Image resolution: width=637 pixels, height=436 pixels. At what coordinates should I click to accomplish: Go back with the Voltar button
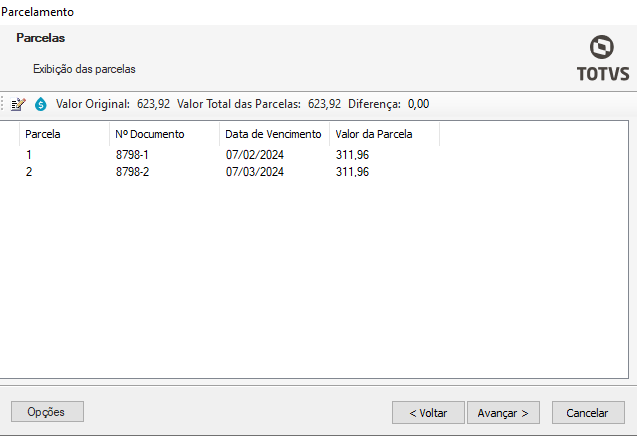tap(428, 412)
